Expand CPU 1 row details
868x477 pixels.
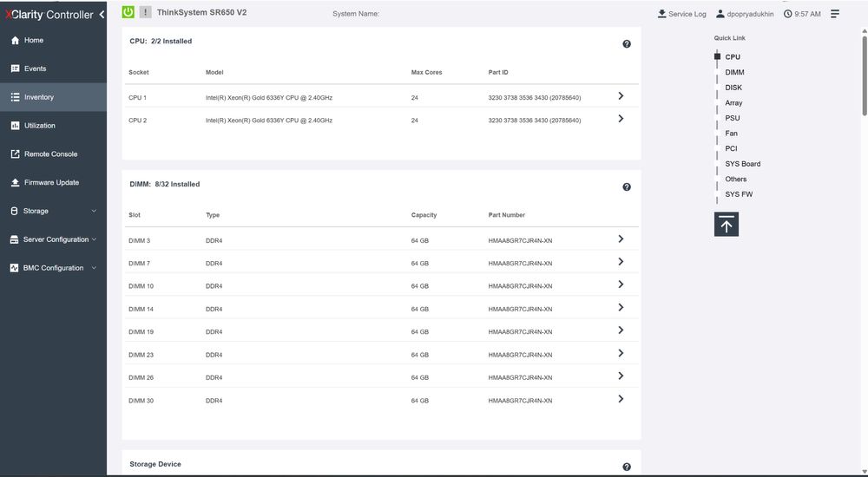coord(621,95)
